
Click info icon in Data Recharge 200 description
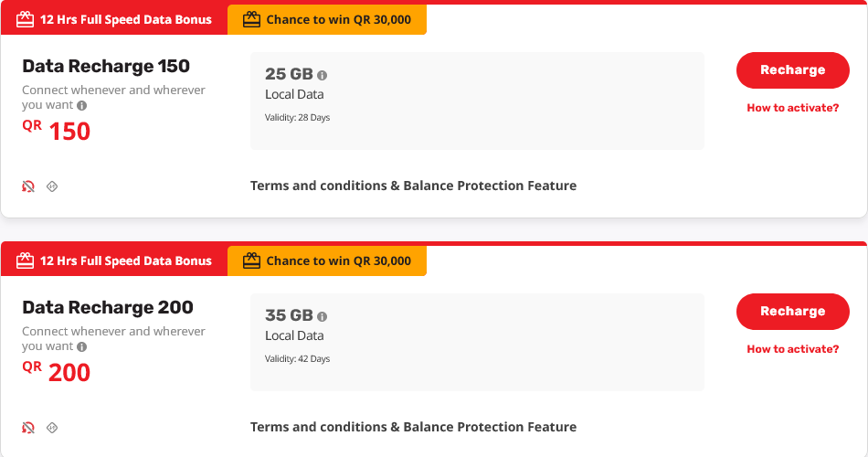81,347
